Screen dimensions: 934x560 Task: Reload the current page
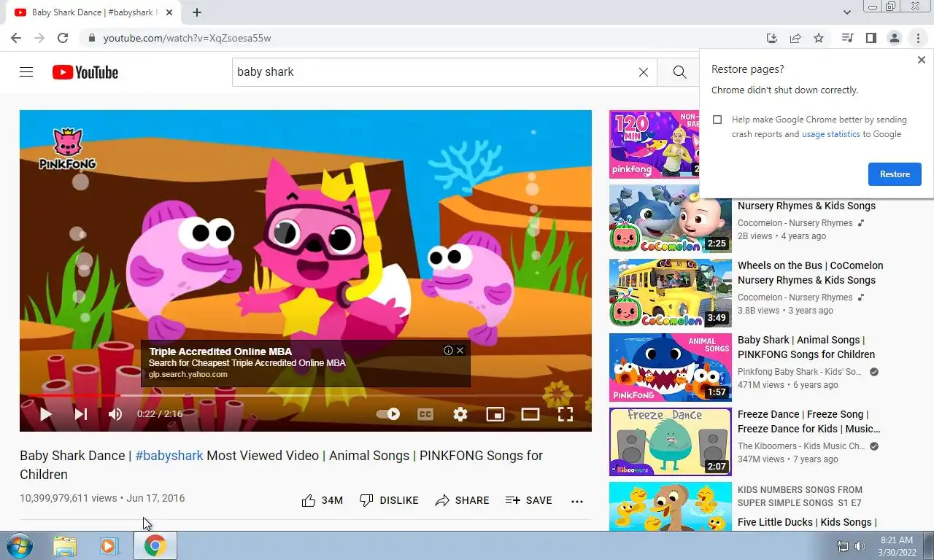[63, 38]
